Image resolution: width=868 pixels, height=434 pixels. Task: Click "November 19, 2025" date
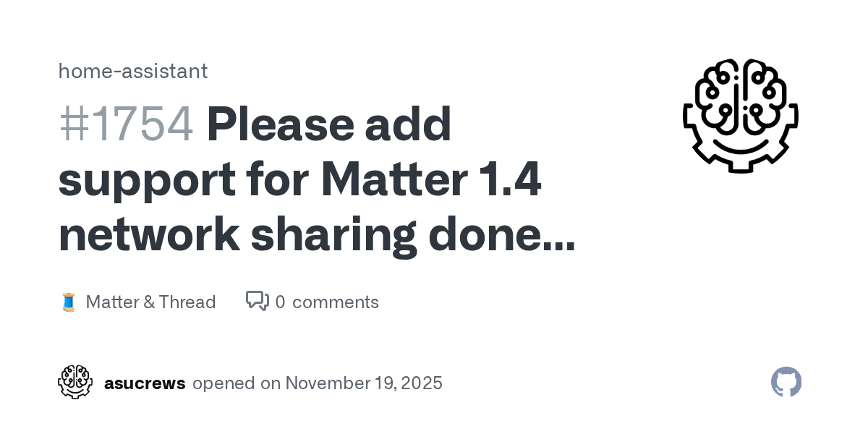point(364,383)
